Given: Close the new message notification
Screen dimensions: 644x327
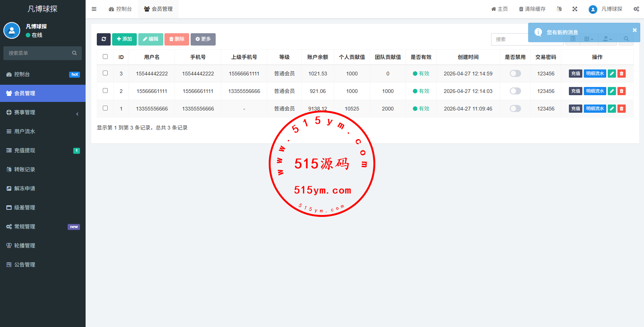Looking at the screenshot, I should click(634, 30).
